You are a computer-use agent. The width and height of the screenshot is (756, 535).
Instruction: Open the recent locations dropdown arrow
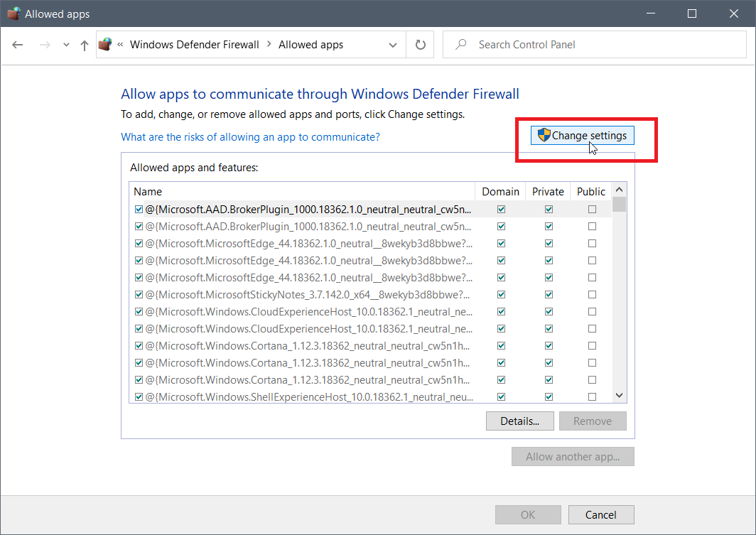coord(66,45)
